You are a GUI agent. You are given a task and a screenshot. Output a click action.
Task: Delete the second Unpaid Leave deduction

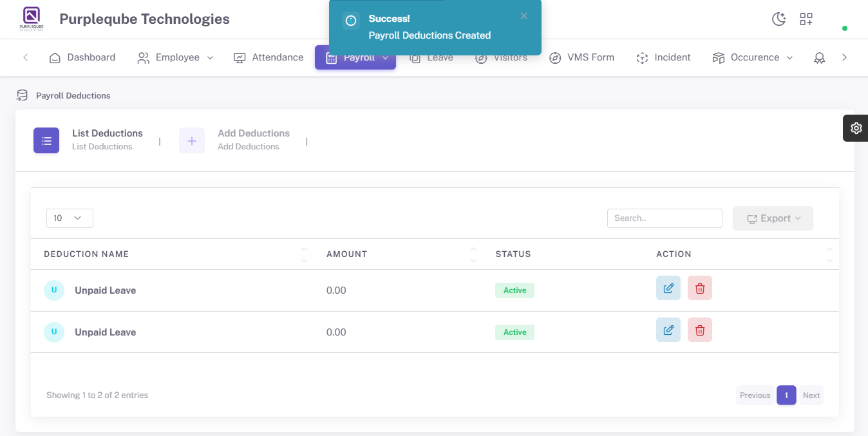pyautogui.click(x=700, y=330)
